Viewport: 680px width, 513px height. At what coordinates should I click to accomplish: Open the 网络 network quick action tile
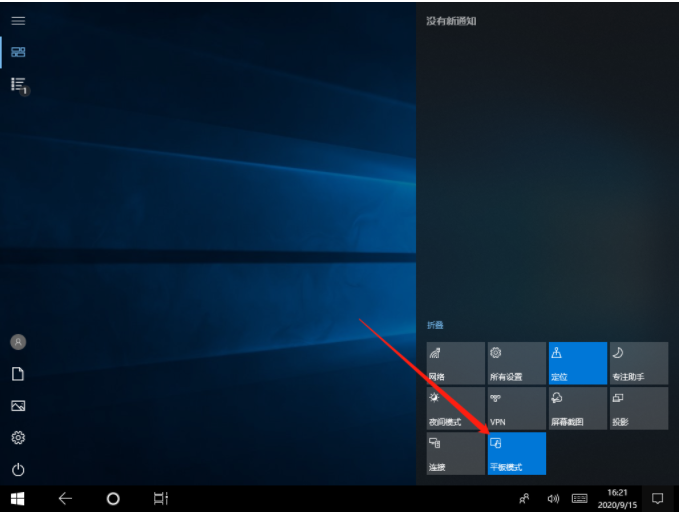pyautogui.click(x=456, y=363)
